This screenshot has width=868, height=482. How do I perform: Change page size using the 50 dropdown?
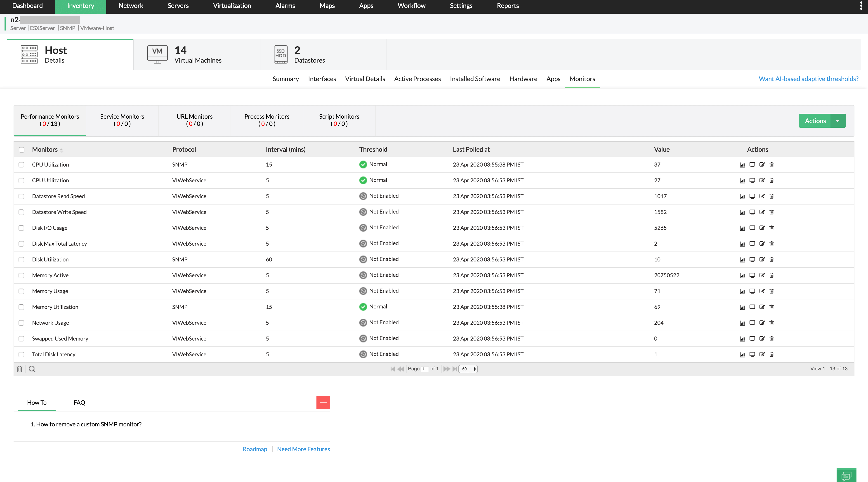(x=468, y=369)
